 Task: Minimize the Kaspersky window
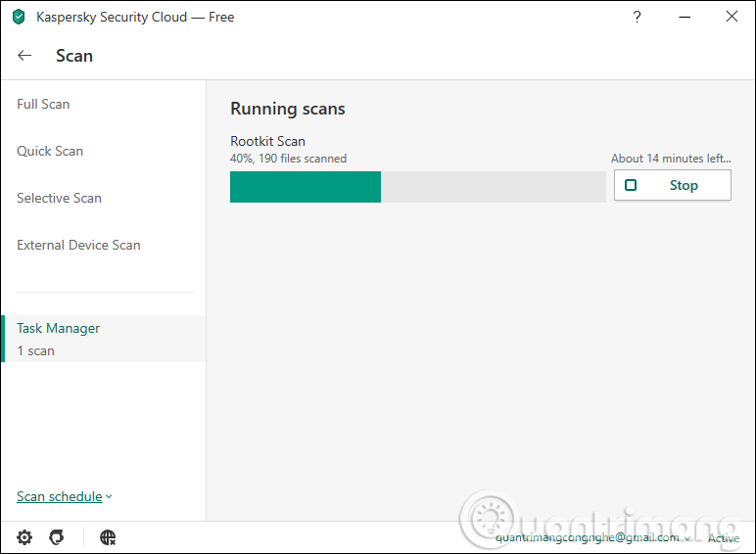pyautogui.click(x=685, y=17)
